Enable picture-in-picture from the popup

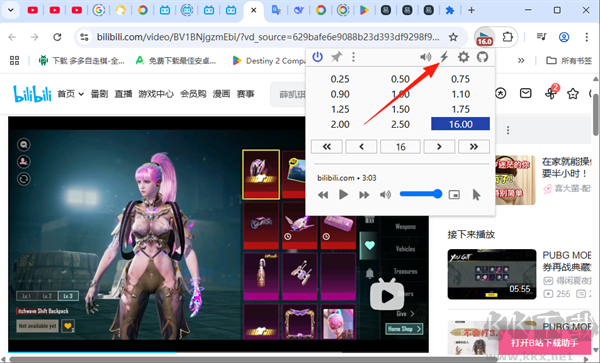454,195
